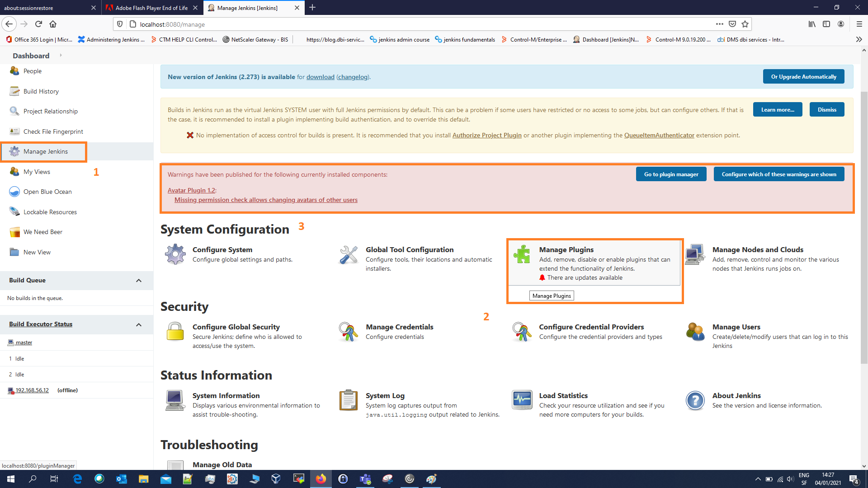Click the Open Blue Ocean icon
This screenshot has height=488, width=868.
(14, 192)
